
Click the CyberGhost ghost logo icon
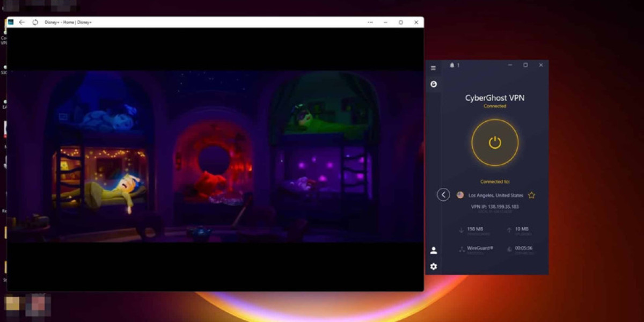click(434, 84)
